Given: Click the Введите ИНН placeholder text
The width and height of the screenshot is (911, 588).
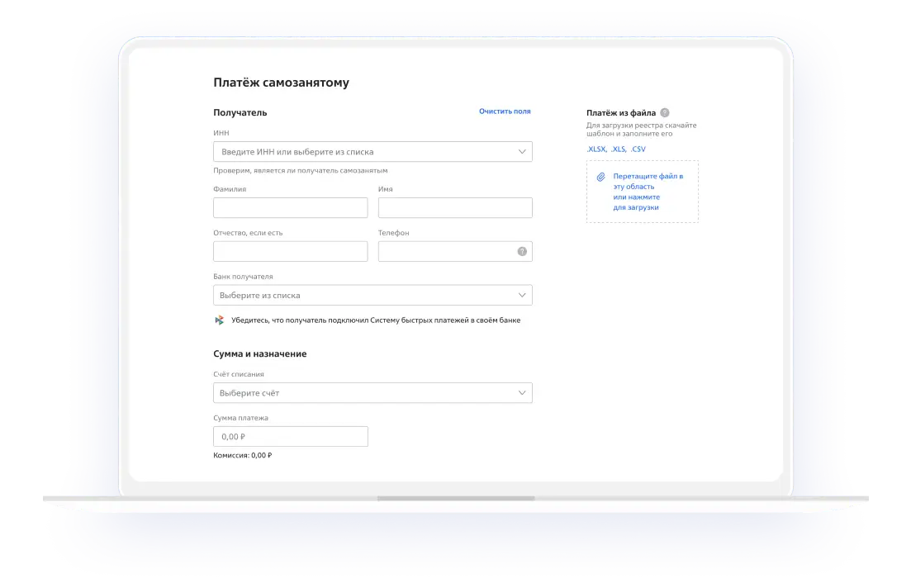Looking at the screenshot, I should click(297, 152).
